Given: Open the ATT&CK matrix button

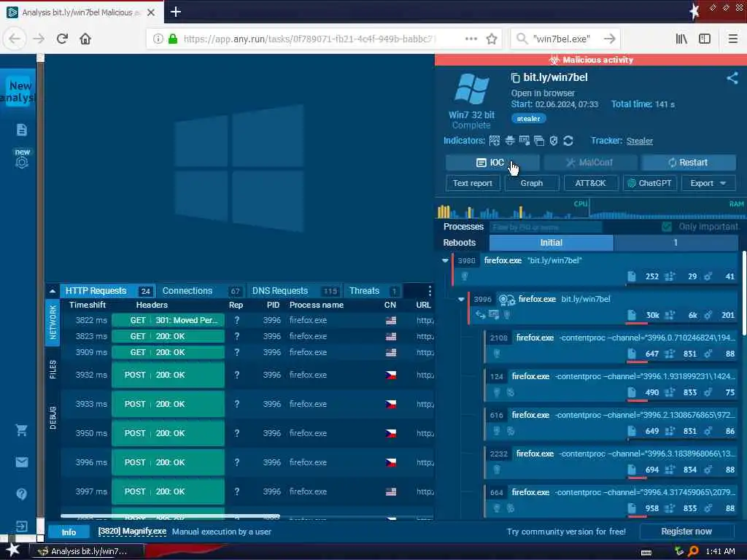Looking at the screenshot, I should 591,183.
